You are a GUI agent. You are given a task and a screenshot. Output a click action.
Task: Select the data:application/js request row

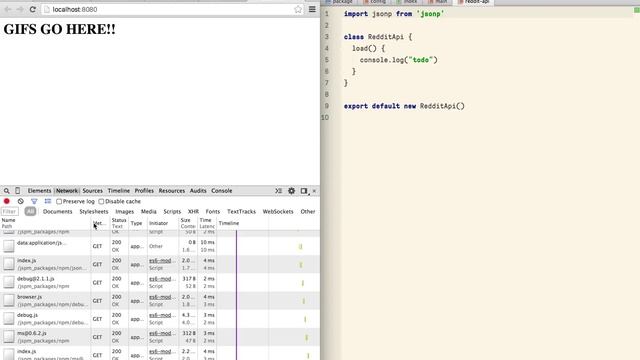(x=160, y=246)
